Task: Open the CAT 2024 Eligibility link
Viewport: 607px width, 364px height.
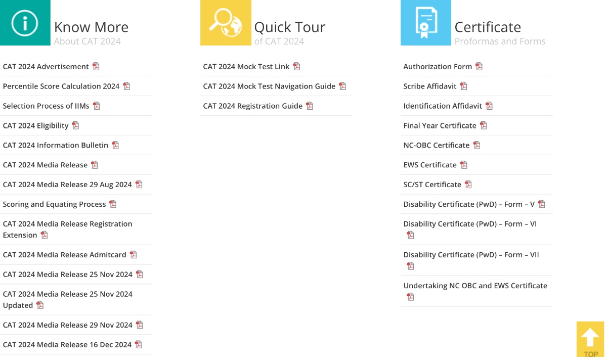Action: (35, 126)
